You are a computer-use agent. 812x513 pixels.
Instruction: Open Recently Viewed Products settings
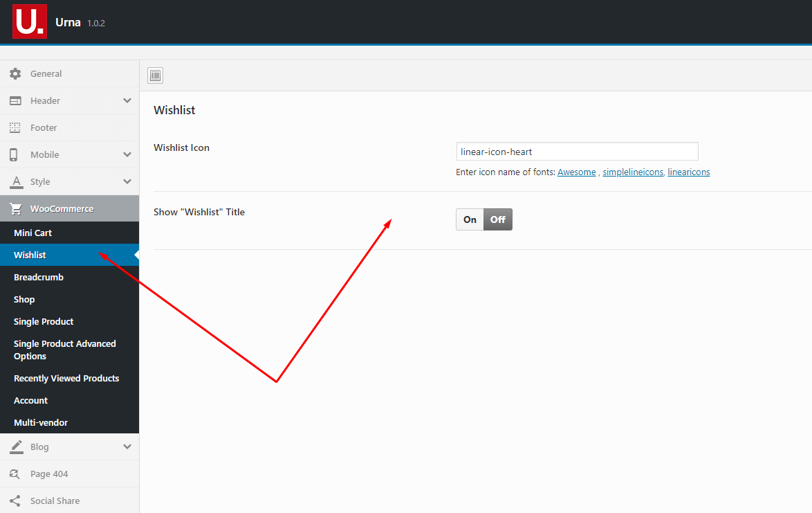pyautogui.click(x=69, y=378)
